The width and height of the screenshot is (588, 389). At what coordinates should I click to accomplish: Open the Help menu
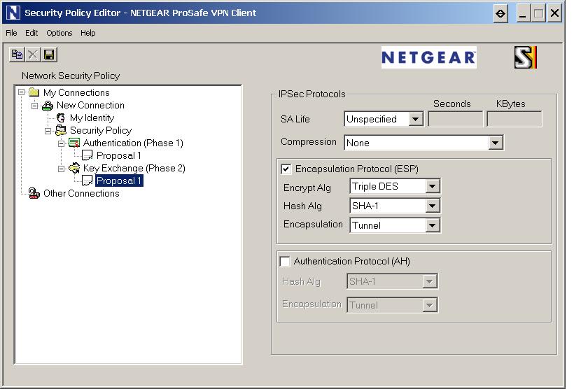pyautogui.click(x=87, y=33)
